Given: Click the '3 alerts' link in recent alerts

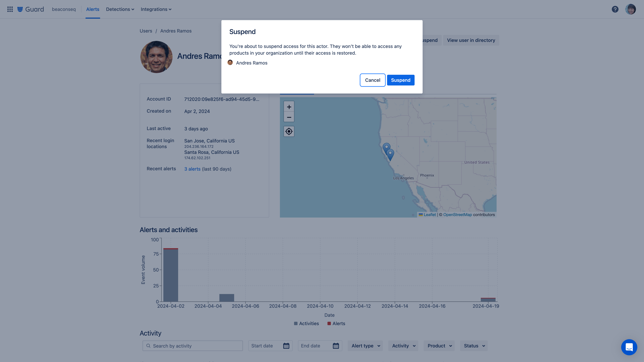Looking at the screenshot, I should click(192, 169).
